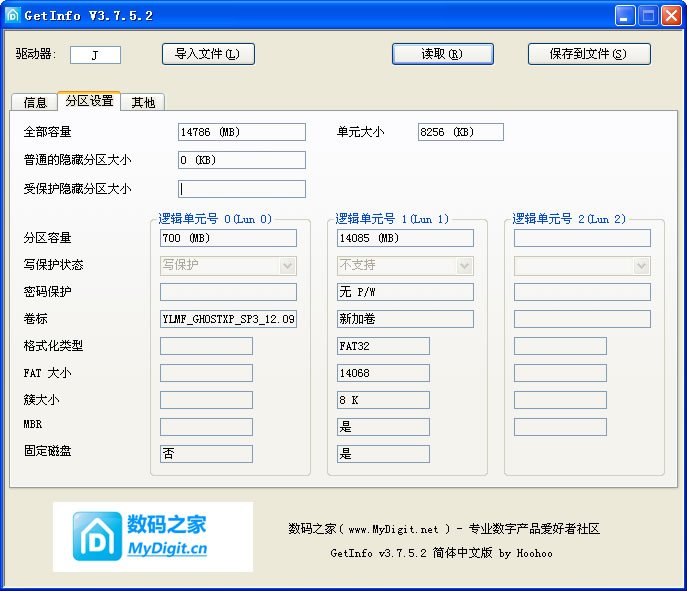Expand Lun 0 写保护 dropdown
Screen dimensions: 687x591
point(288,266)
